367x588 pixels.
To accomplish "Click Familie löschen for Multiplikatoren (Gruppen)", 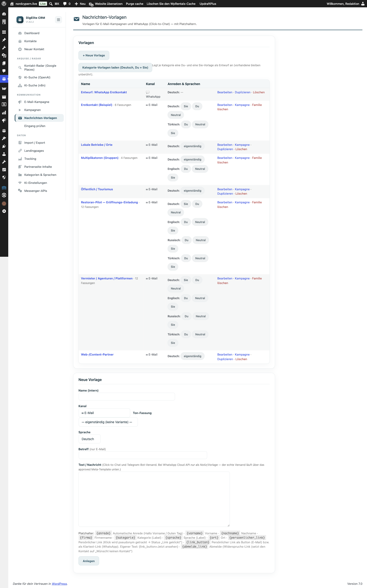I will click(x=239, y=160).
